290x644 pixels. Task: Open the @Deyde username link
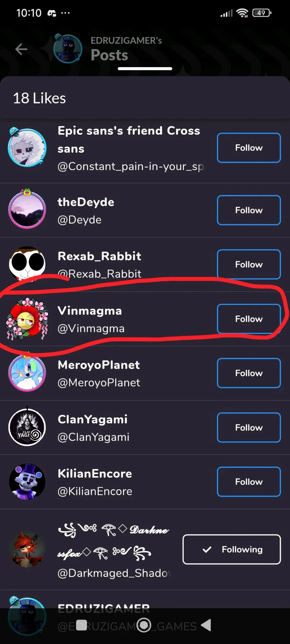(x=79, y=220)
